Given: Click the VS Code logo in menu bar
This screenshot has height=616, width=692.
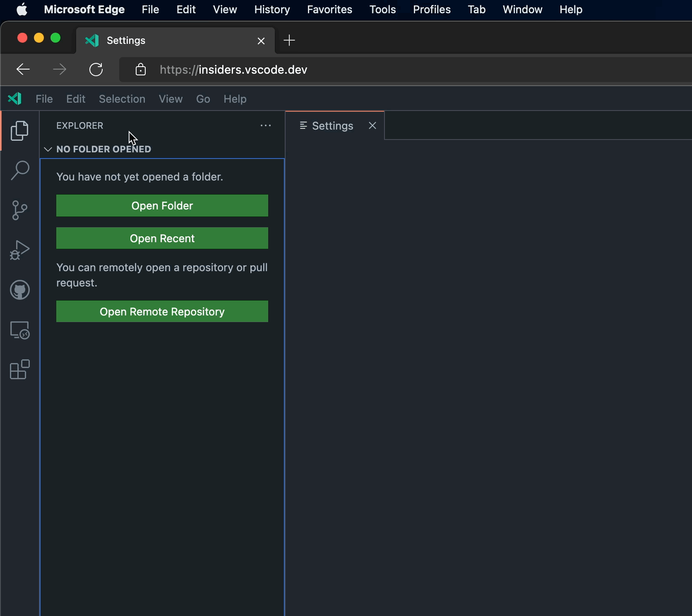Looking at the screenshot, I should 15,99.
